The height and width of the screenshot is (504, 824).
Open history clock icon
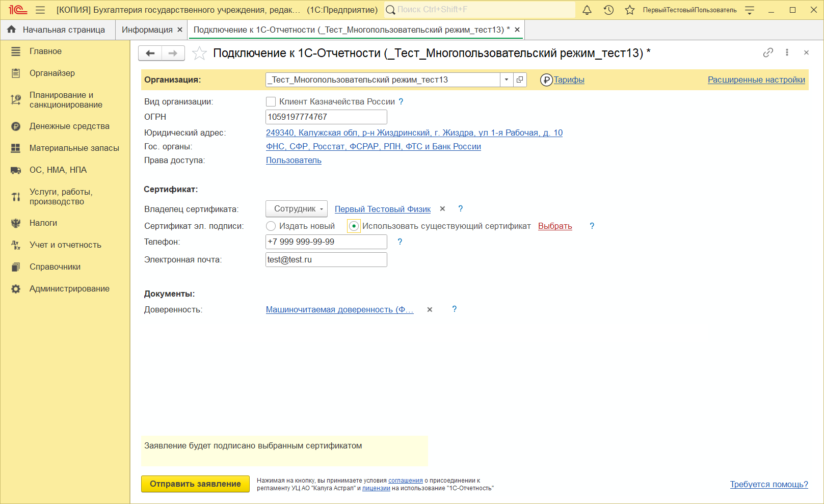click(x=608, y=10)
